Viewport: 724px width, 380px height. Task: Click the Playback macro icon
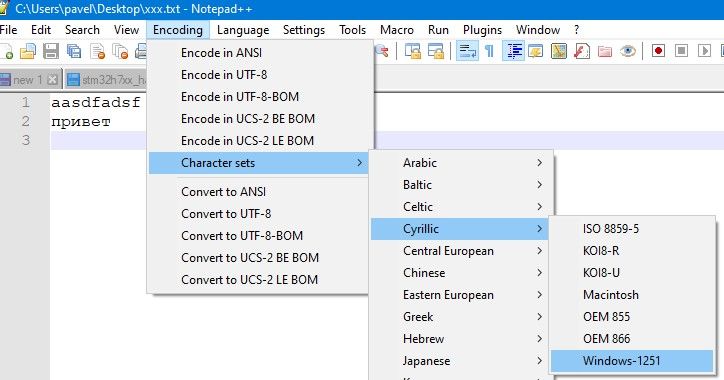(x=704, y=50)
